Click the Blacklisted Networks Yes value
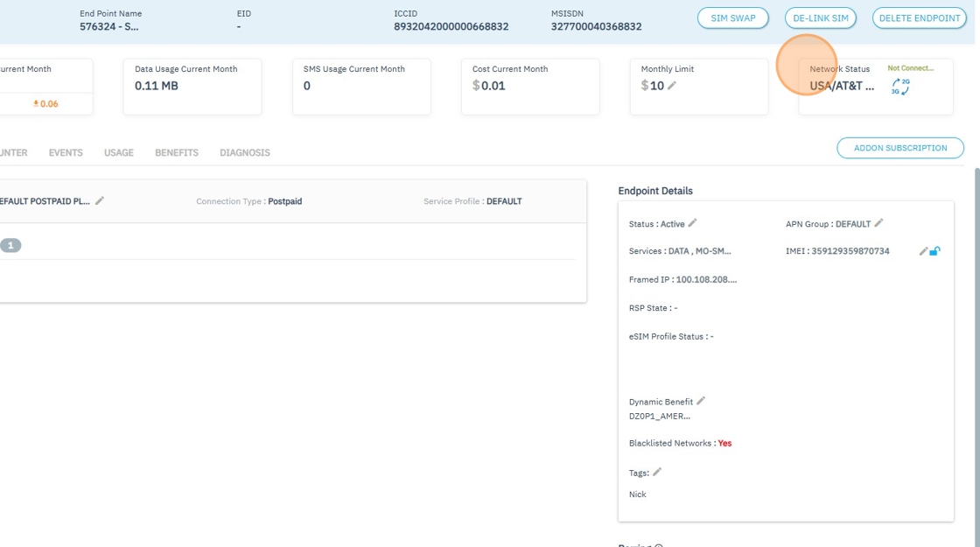This screenshot has width=980, height=547. 725,443
